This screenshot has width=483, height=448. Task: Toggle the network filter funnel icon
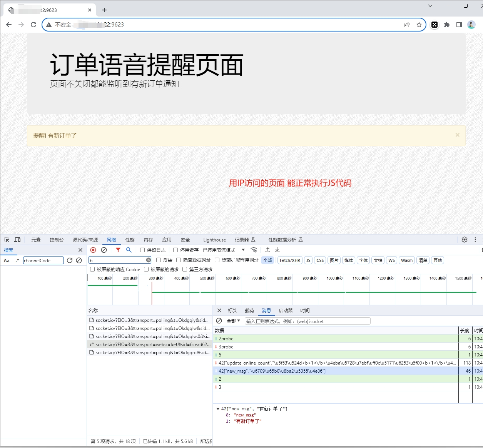pyautogui.click(x=118, y=250)
